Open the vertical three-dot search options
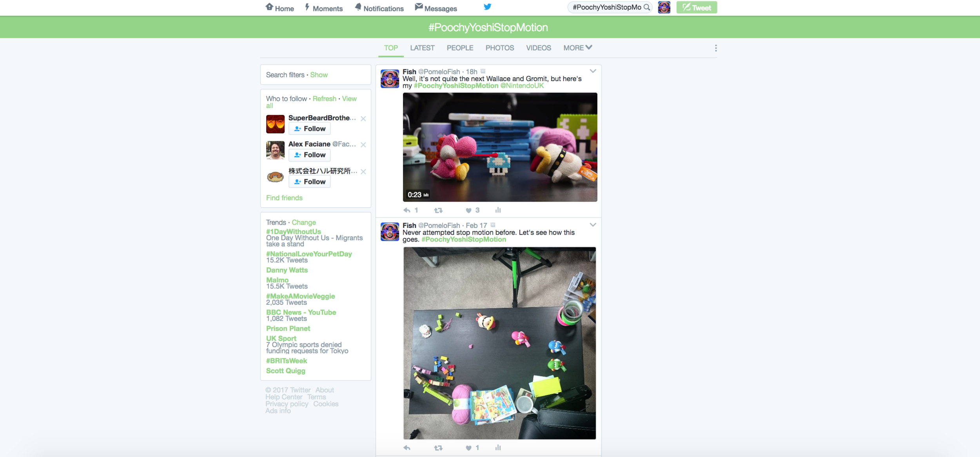This screenshot has width=980, height=457. tap(716, 48)
